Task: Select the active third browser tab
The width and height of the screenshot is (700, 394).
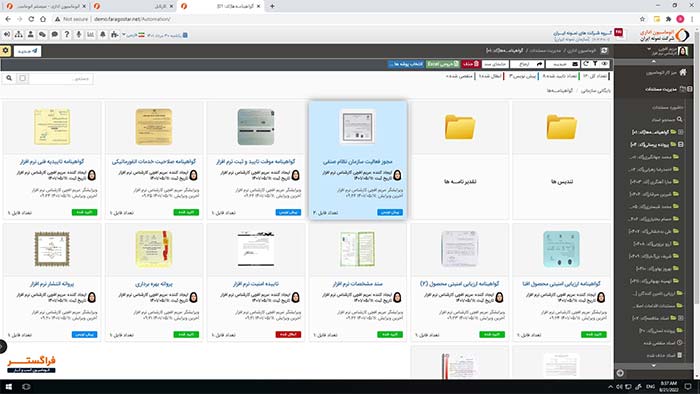Action: (x=221, y=6)
